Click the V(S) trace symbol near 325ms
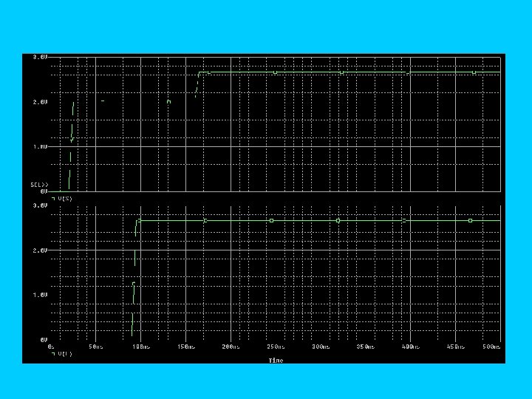The height and width of the screenshot is (399, 532). tap(341, 72)
